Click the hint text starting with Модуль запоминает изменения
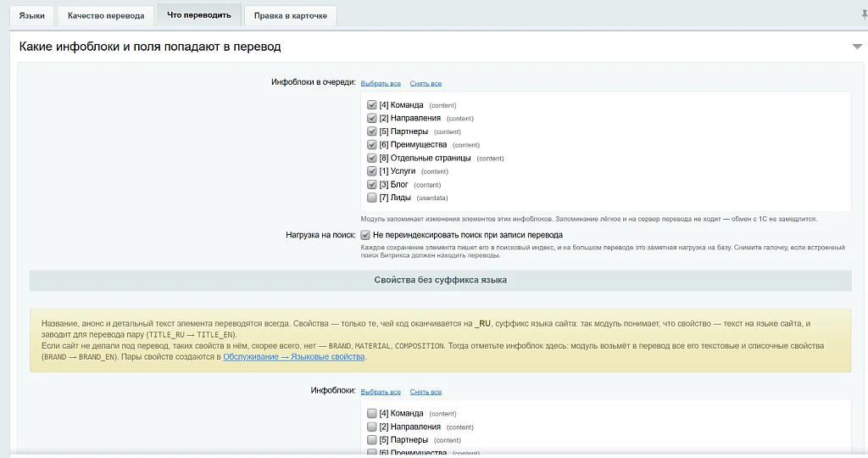Screen dimensions: 868x458 (588, 219)
